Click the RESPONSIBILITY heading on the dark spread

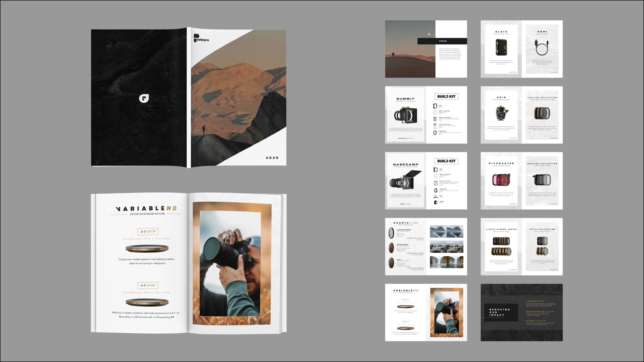point(540,312)
